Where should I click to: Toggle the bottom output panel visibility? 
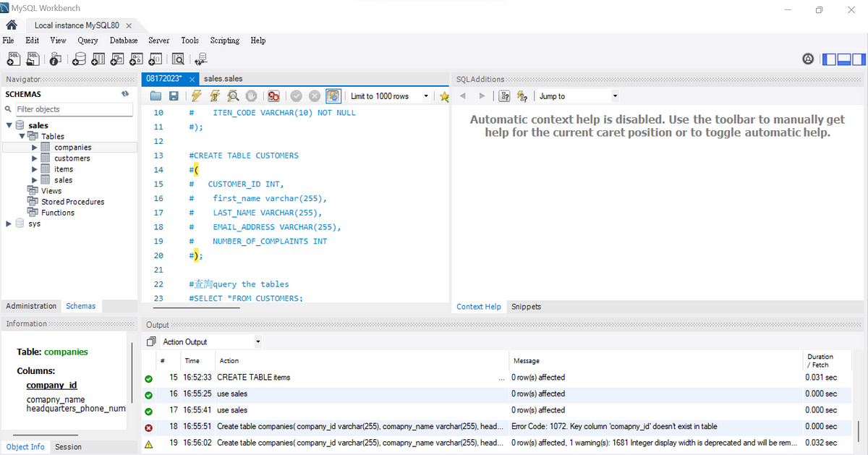[843, 59]
